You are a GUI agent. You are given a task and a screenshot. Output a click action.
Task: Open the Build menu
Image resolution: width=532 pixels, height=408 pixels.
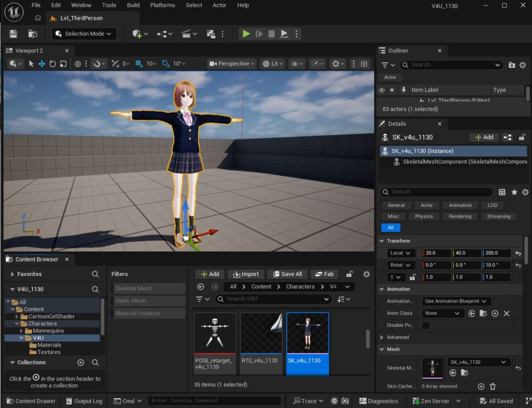134,5
